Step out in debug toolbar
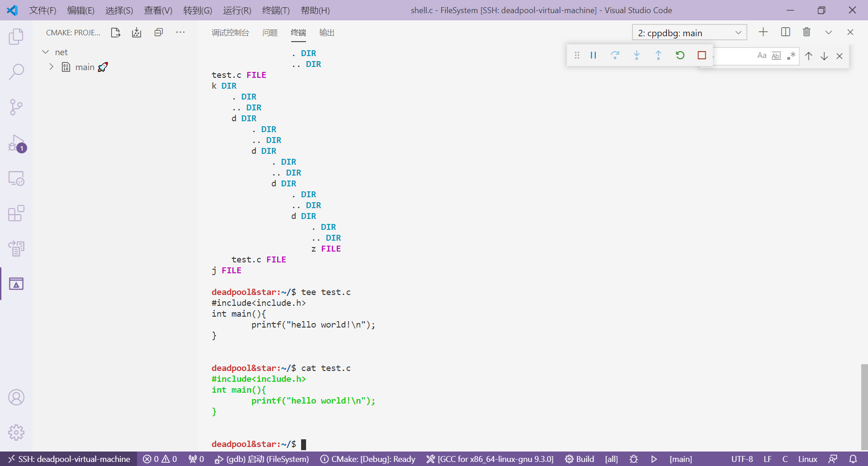This screenshot has width=868, height=466. click(x=658, y=55)
